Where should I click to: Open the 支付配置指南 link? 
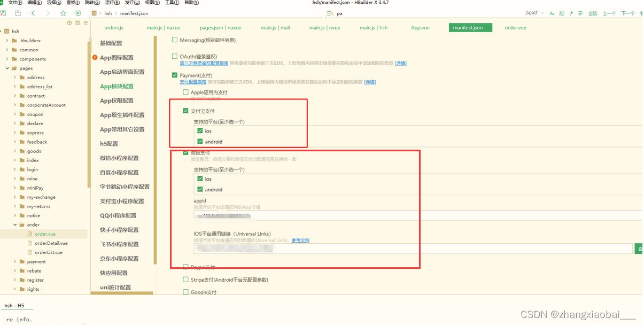(193, 82)
